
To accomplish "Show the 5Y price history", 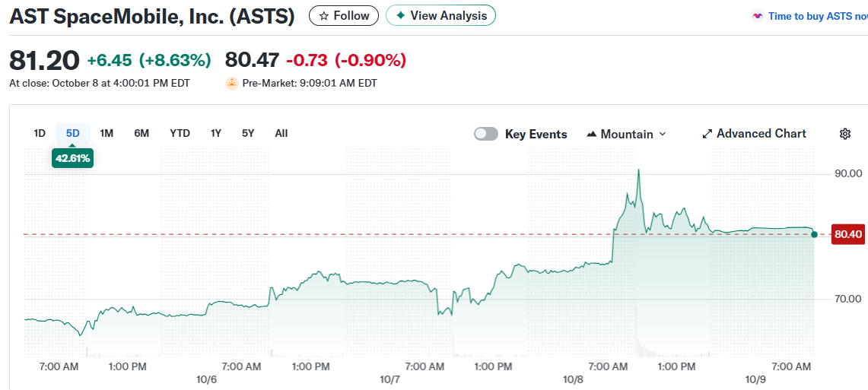I will pos(248,133).
